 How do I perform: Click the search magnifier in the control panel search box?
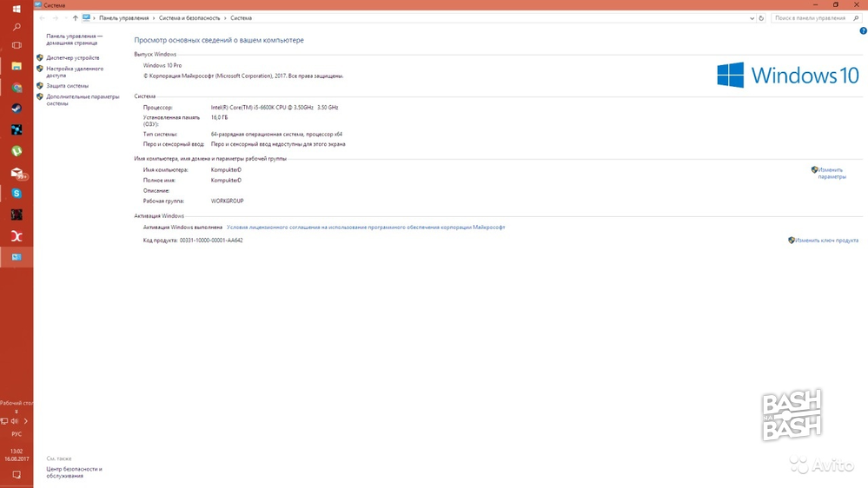[x=856, y=18]
